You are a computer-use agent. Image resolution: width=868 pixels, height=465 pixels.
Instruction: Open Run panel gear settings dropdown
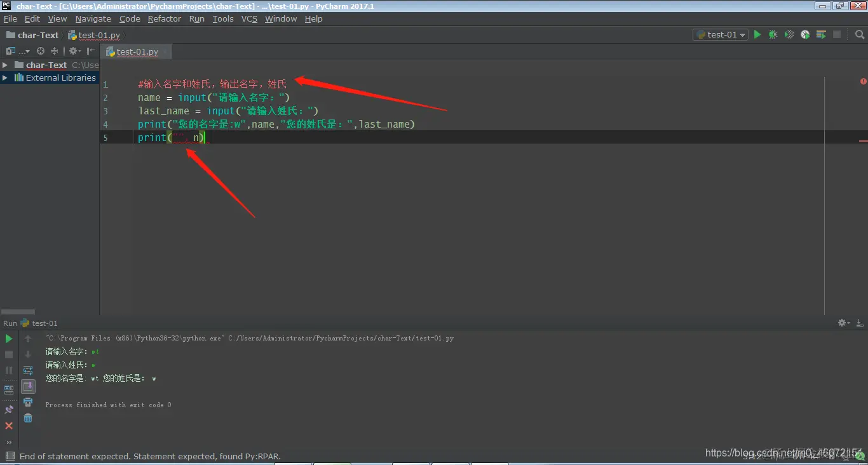click(x=844, y=323)
